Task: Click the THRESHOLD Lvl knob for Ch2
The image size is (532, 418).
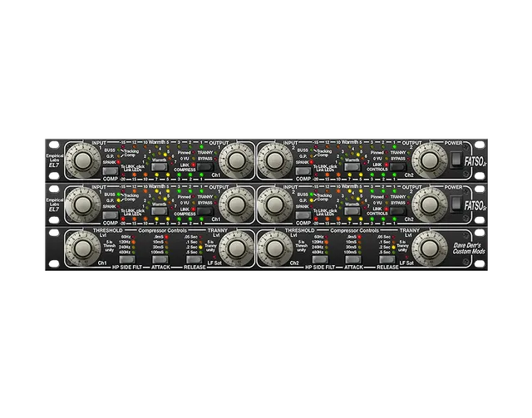Action: pyautogui.click(x=275, y=248)
